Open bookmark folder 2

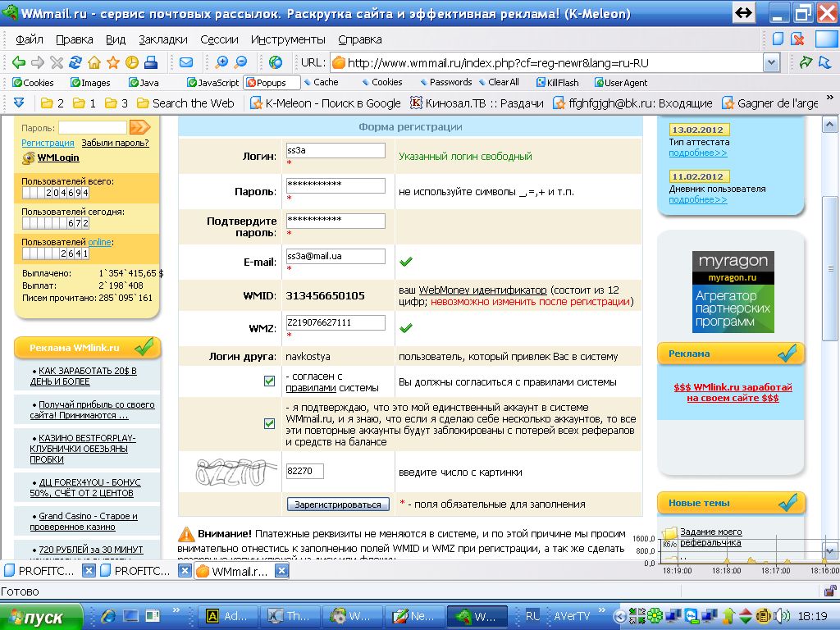click(x=52, y=103)
